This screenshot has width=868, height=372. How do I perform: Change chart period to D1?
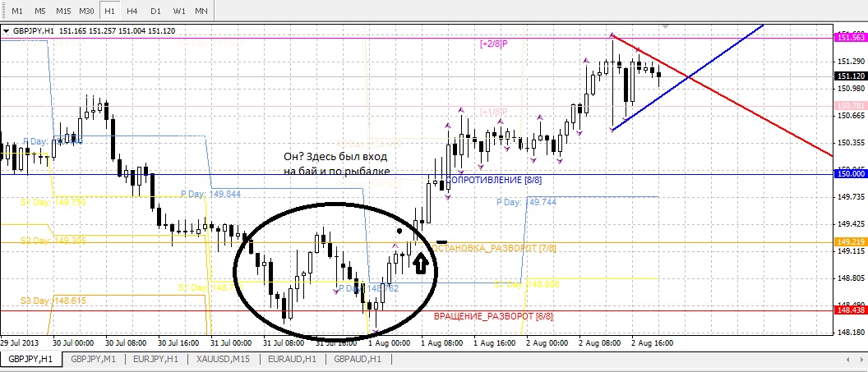155,11
